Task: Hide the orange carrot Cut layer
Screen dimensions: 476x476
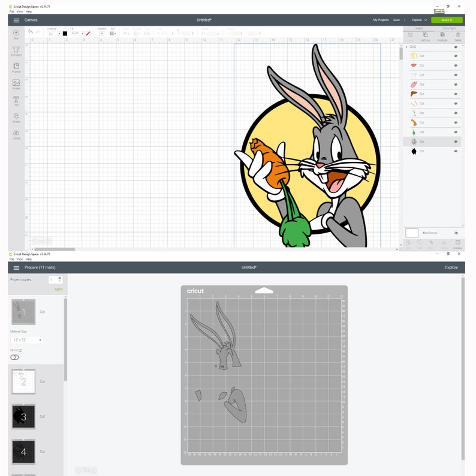Action: (456, 123)
